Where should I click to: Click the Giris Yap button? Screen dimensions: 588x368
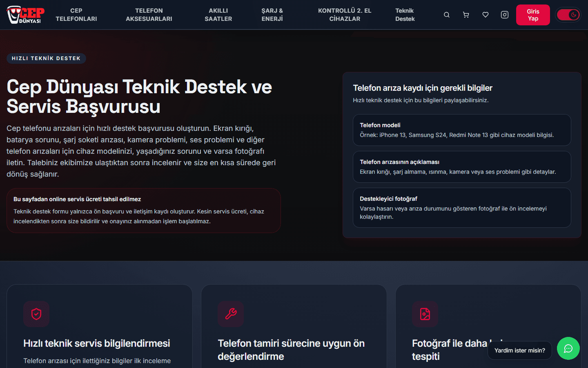click(x=533, y=15)
